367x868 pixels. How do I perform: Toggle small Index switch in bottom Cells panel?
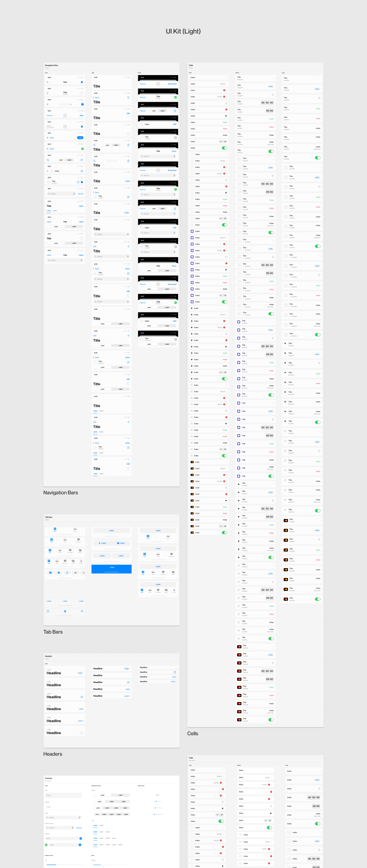click(x=221, y=821)
